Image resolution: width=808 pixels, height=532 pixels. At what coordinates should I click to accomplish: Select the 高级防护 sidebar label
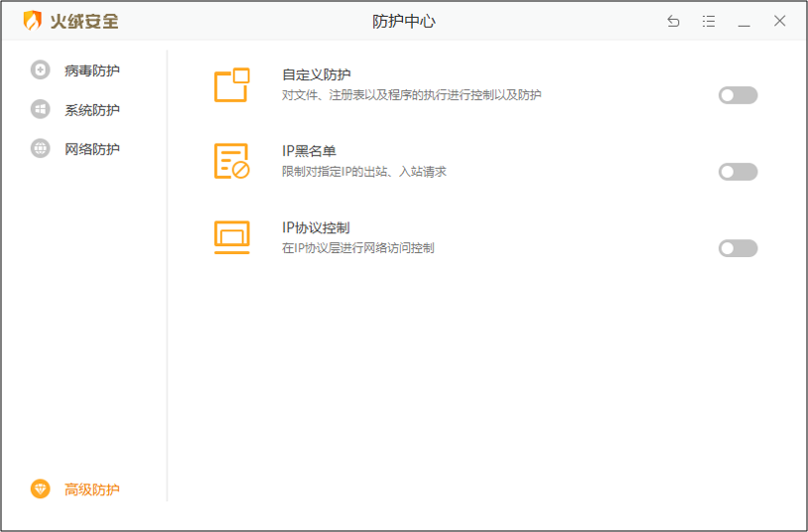[91, 489]
